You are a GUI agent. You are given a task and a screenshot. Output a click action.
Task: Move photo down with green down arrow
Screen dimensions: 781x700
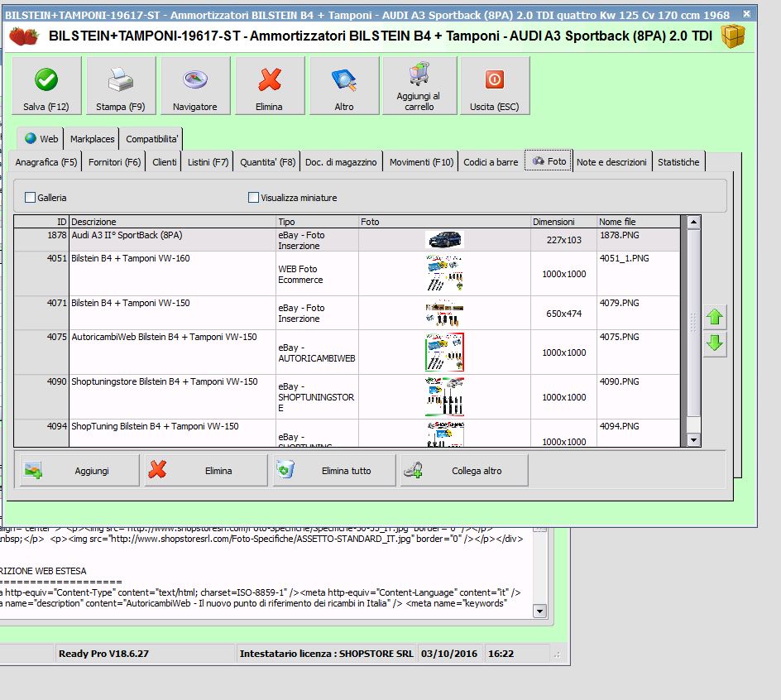click(715, 343)
